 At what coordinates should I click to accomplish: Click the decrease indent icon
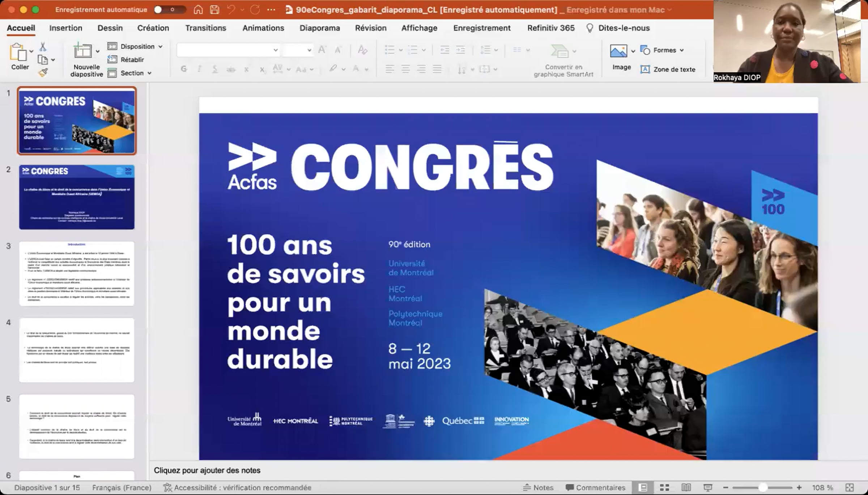point(444,50)
